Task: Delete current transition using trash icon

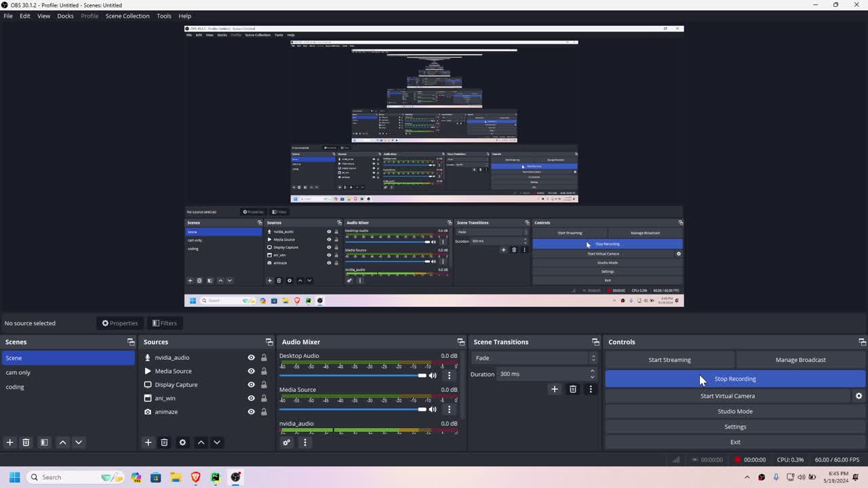Action: [x=572, y=389]
